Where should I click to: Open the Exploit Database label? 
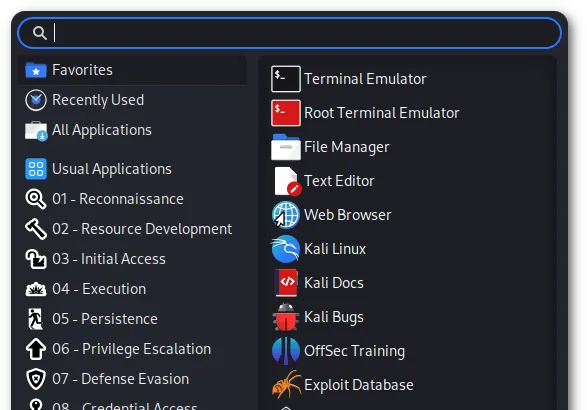[x=359, y=385]
